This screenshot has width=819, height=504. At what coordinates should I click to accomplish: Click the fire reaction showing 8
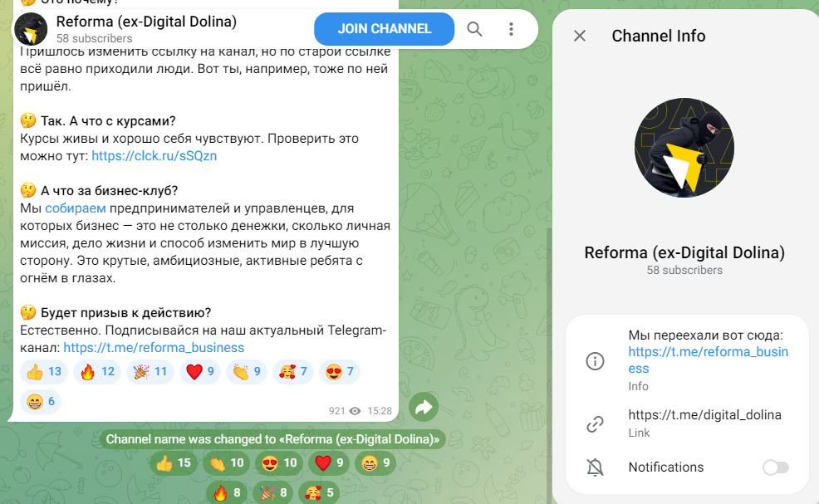[x=227, y=492]
